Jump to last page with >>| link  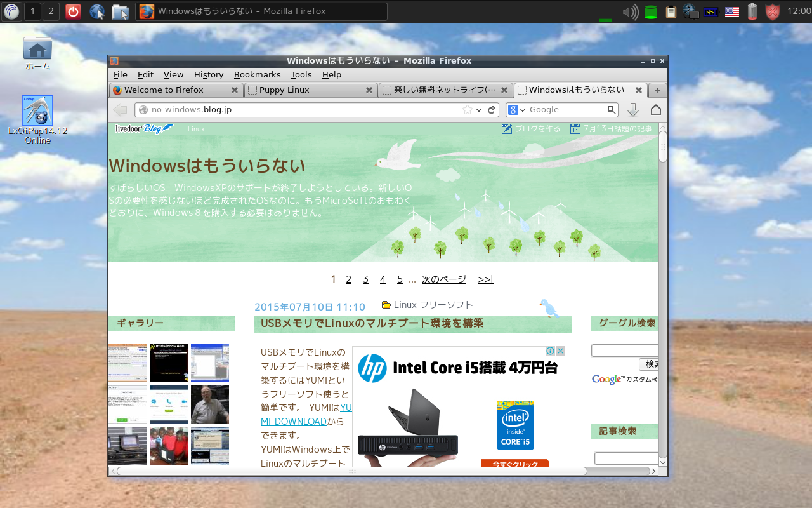point(485,279)
